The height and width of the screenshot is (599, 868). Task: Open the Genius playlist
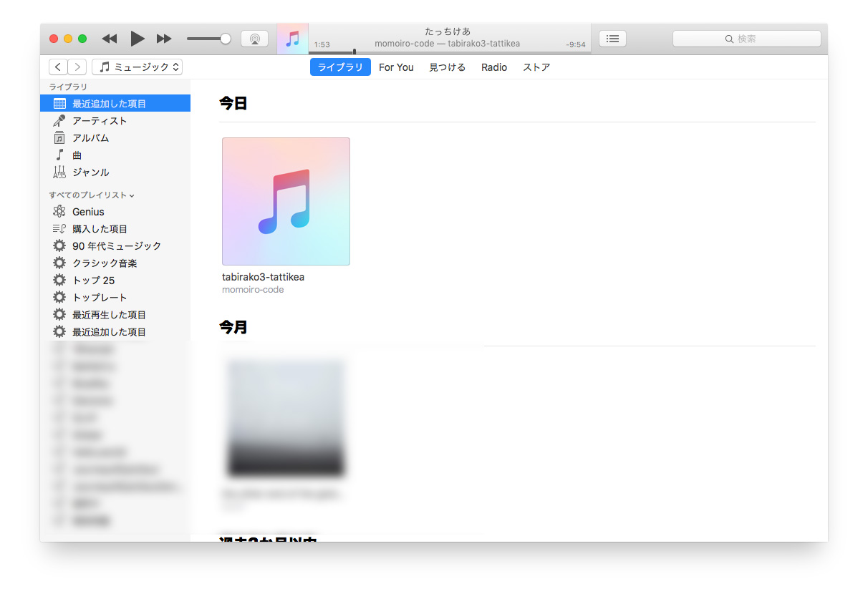(88, 212)
